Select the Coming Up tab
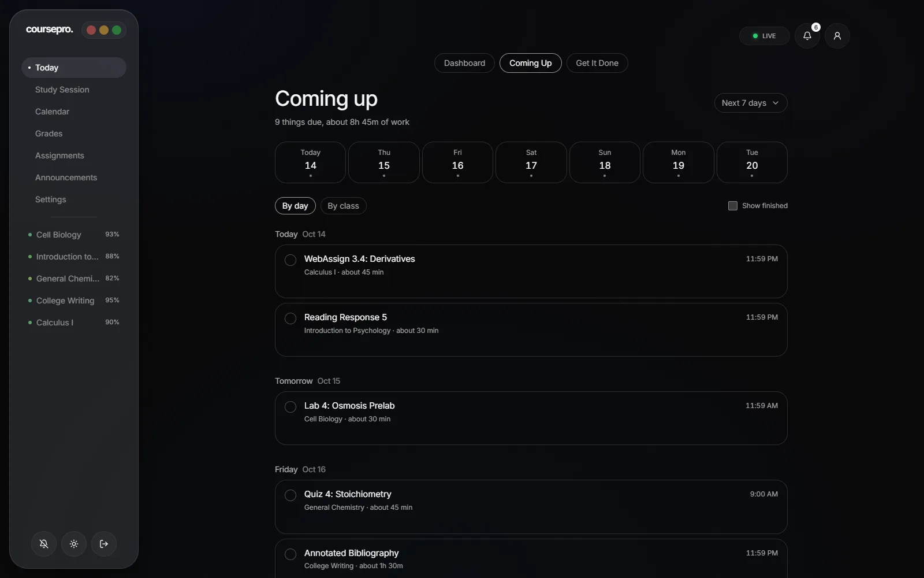Image resolution: width=924 pixels, height=578 pixels. pyautogui.click(x=530, y=63)
